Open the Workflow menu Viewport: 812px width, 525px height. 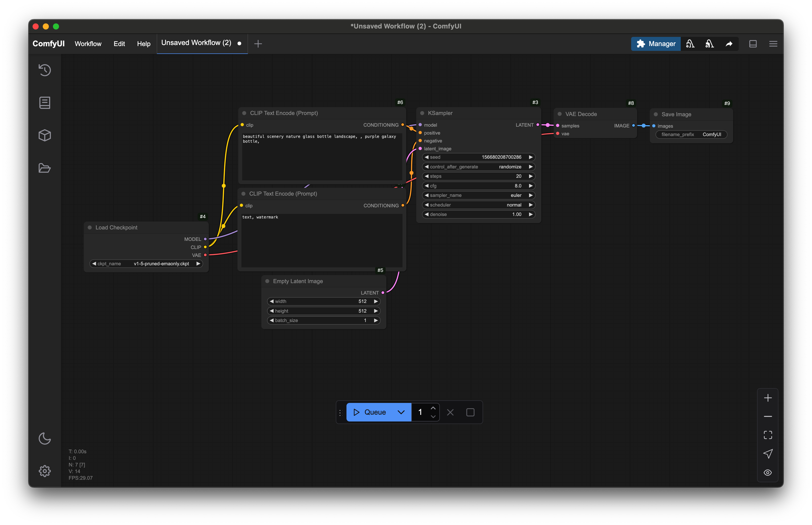[x=88, y=44]
